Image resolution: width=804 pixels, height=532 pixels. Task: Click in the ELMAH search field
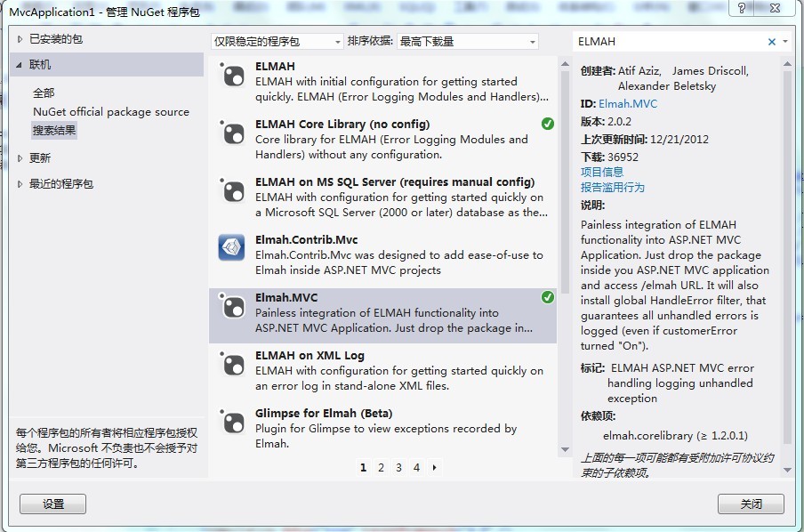pos(669,42)
